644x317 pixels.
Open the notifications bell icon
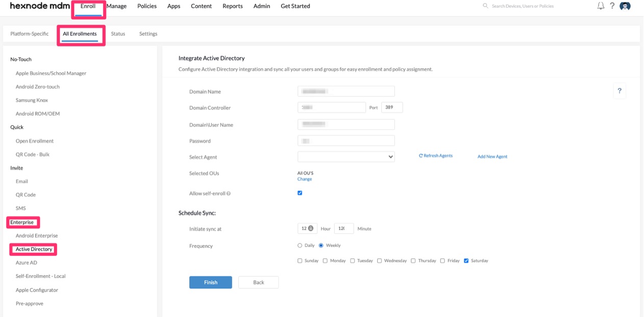601,6
